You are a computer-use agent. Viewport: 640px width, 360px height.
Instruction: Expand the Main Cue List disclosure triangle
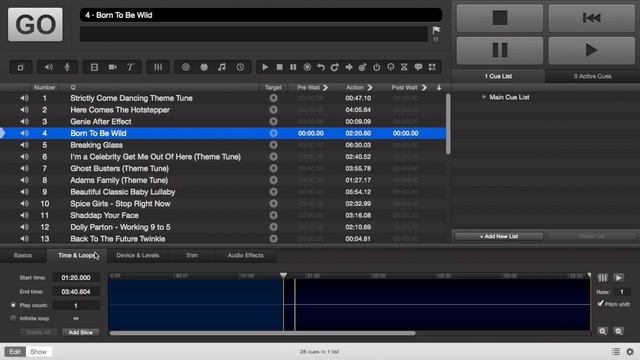point(484,97)
